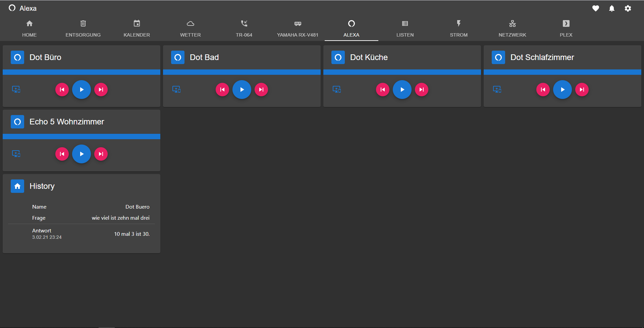Open device icon on Dot Büro card
644x328 pixels.
[16, 89]
